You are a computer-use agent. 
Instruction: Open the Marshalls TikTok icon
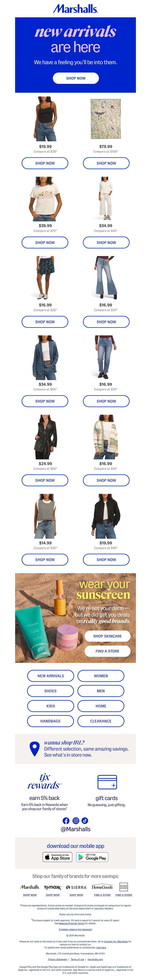tap(85, 821)
